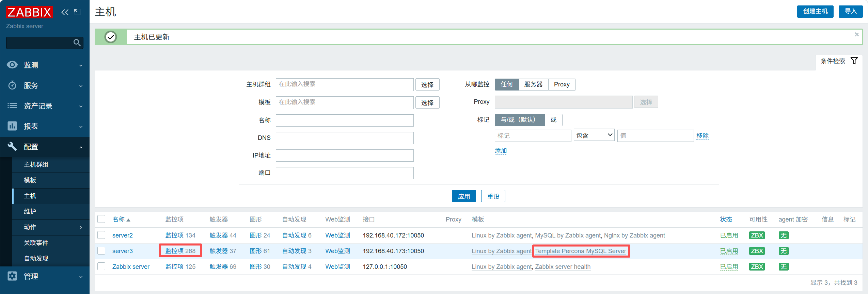Click the eye icon beside 监测

point(12,65)
